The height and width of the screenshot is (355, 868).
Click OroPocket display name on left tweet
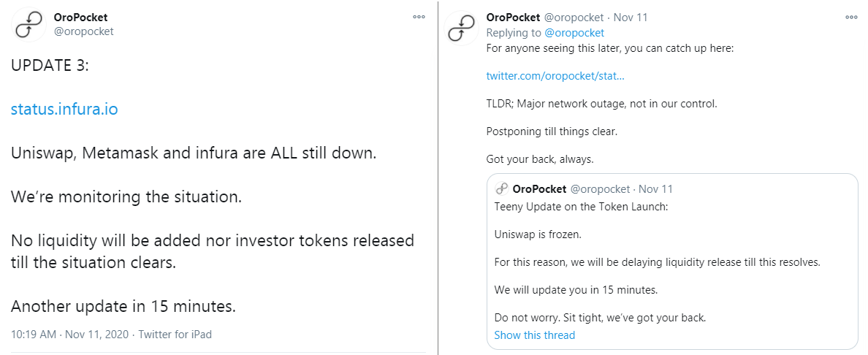[81, 18]
